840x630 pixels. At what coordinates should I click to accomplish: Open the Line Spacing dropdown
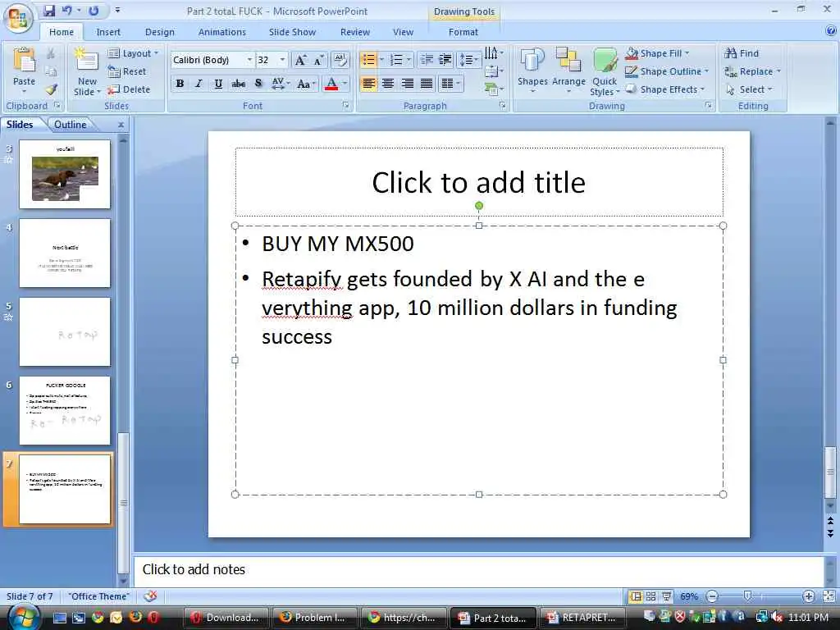[468, 59]
